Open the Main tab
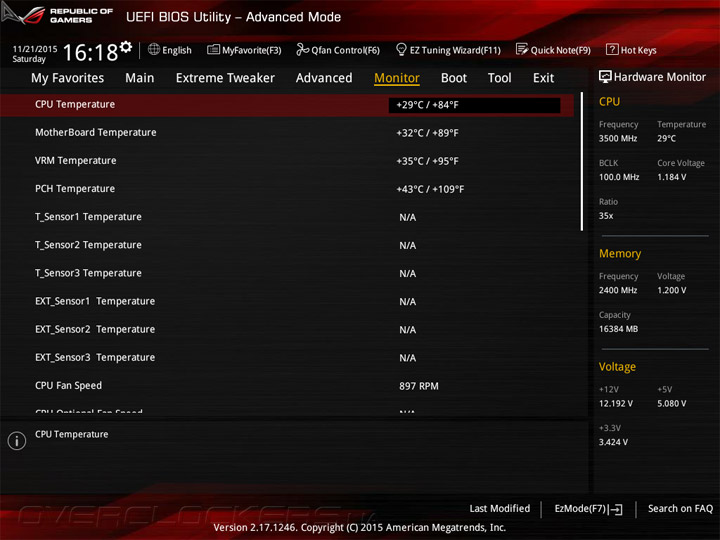 tap(140, 78)
